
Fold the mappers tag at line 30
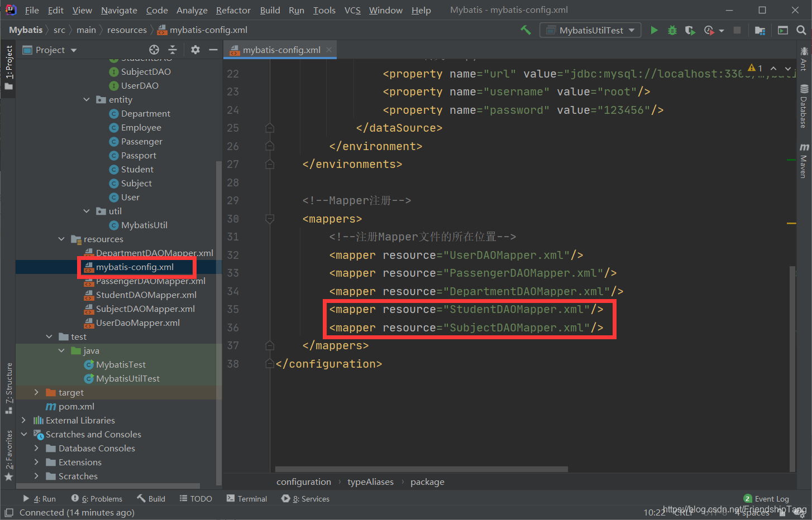(x=270, y=219)
